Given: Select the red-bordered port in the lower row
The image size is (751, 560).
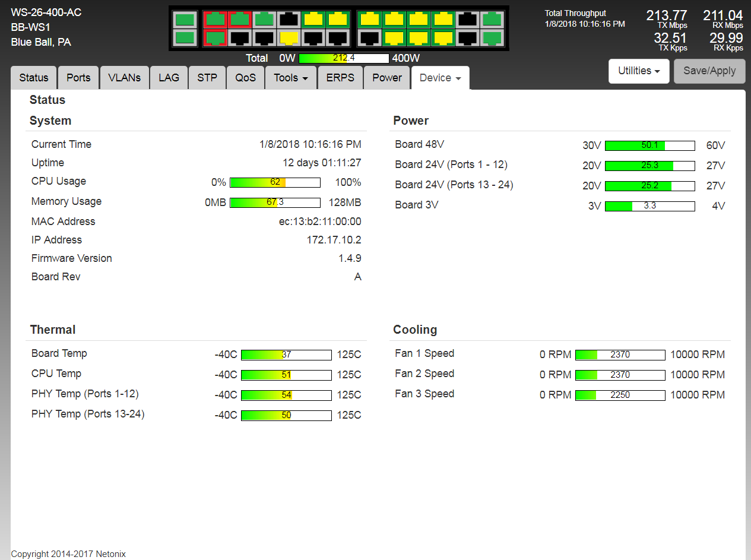Looking at the screenshot, I should click(214, 38).
